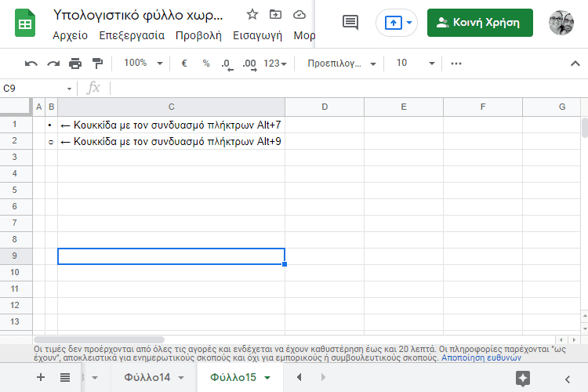Select column D header
This screenshot has height=392, width=588.
tap(325, 107)
